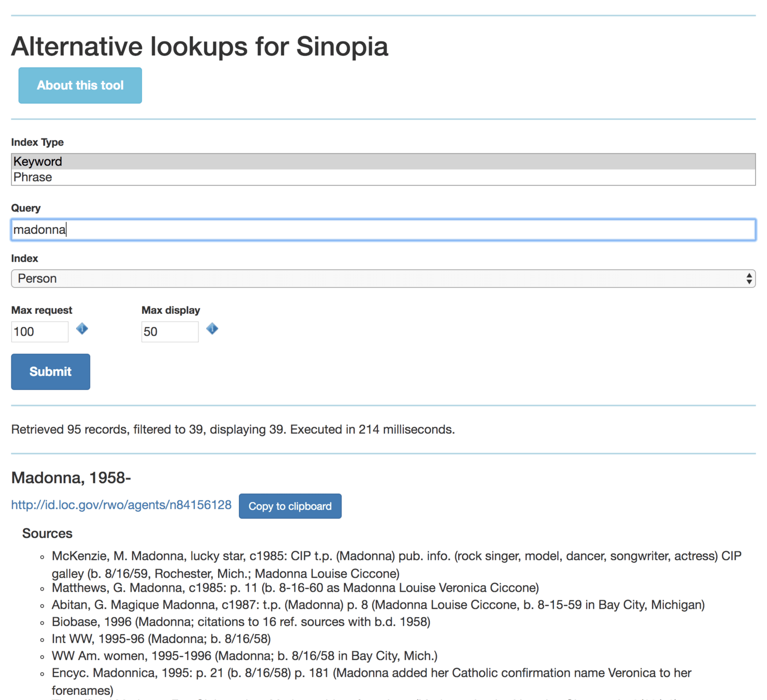Open the Index dropdown showing Person

coord(383,278)
